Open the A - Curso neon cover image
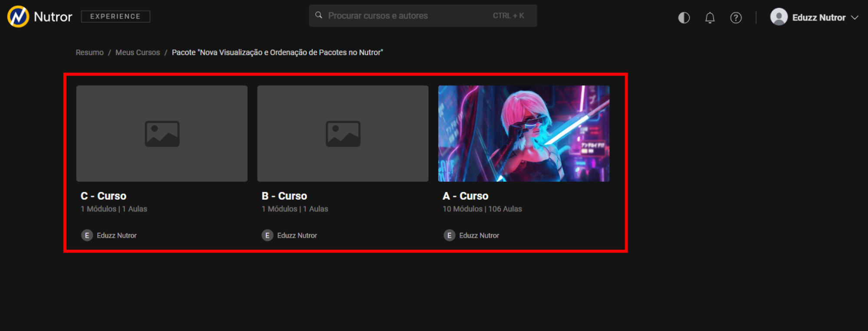The height and width of the screenshot is (331, 868). coord(523,133)
